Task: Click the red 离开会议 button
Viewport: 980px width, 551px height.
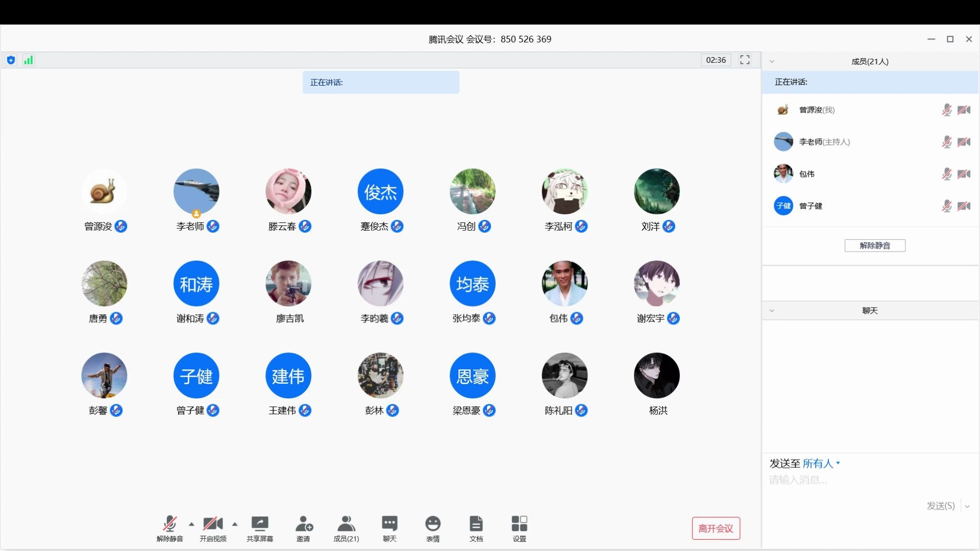Action: pos(716,529)
